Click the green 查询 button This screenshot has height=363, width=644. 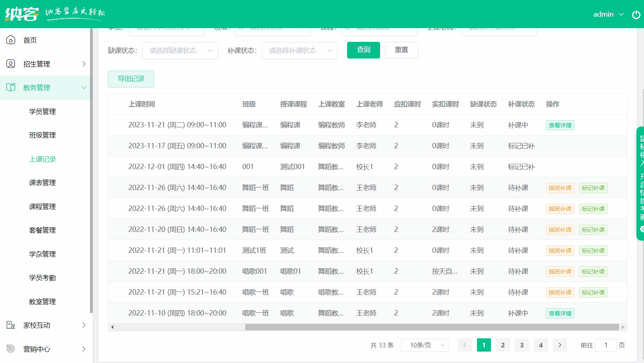[363, 50]
